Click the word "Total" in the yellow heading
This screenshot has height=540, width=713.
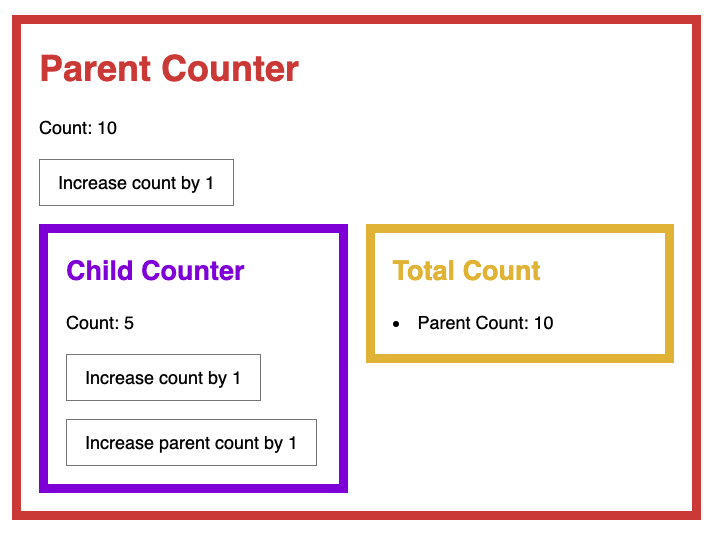423,271
